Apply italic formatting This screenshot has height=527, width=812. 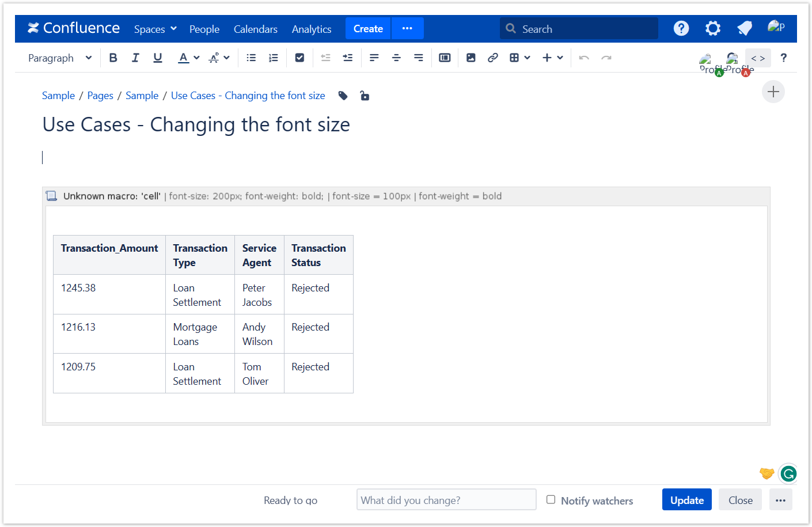(x=135, y=58)
